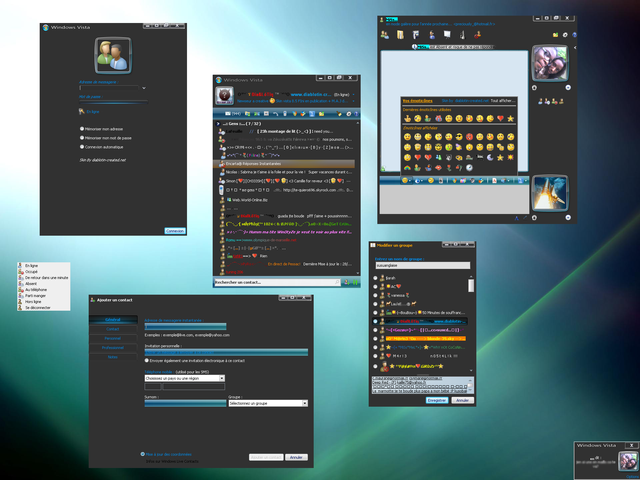Click 'Vos émoticônes' link in emoticon panel
Screen dimensions: 640x480
tap(418, 101)
